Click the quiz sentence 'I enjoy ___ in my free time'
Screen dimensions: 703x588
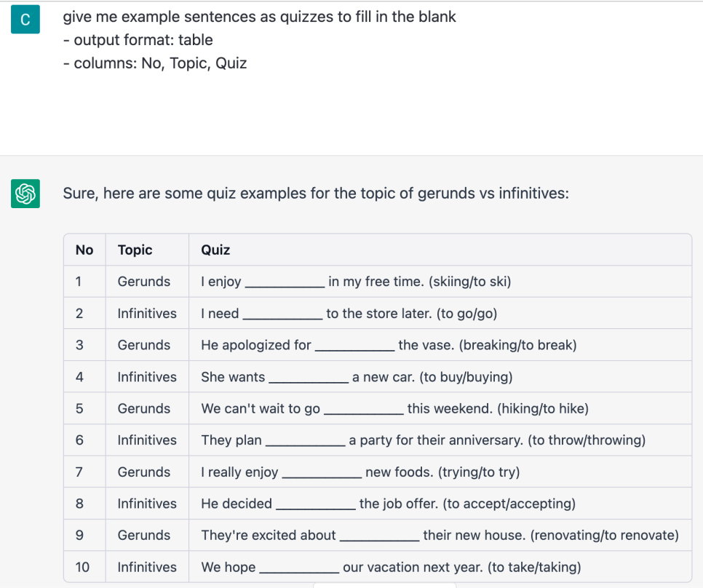[355, 282]
